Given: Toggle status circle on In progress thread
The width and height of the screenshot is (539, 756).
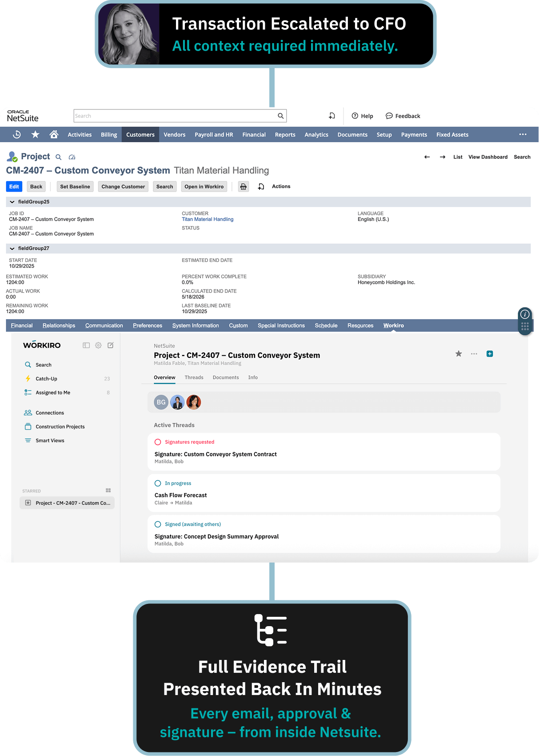Looking at the screenshot, I should pos(158,483).
